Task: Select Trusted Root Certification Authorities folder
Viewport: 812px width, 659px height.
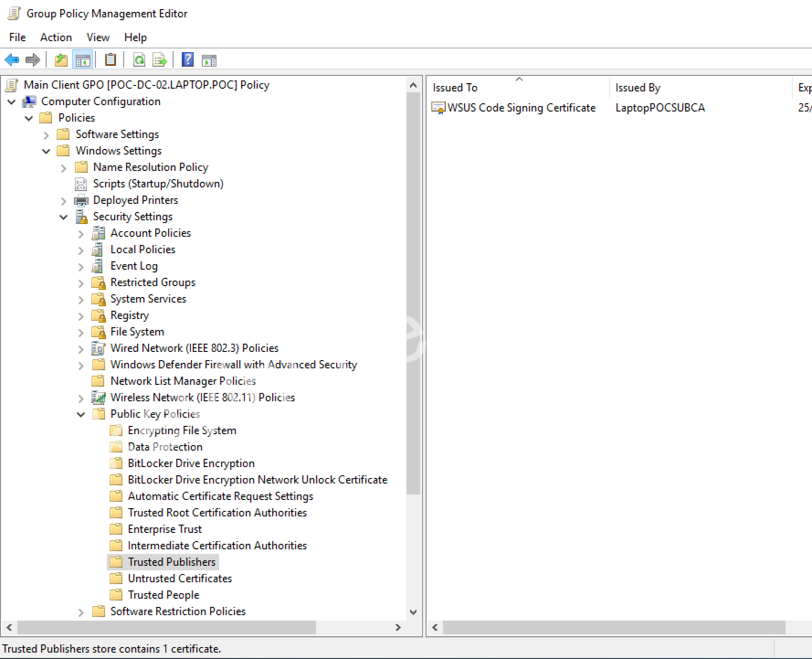Action: point(217,513)
